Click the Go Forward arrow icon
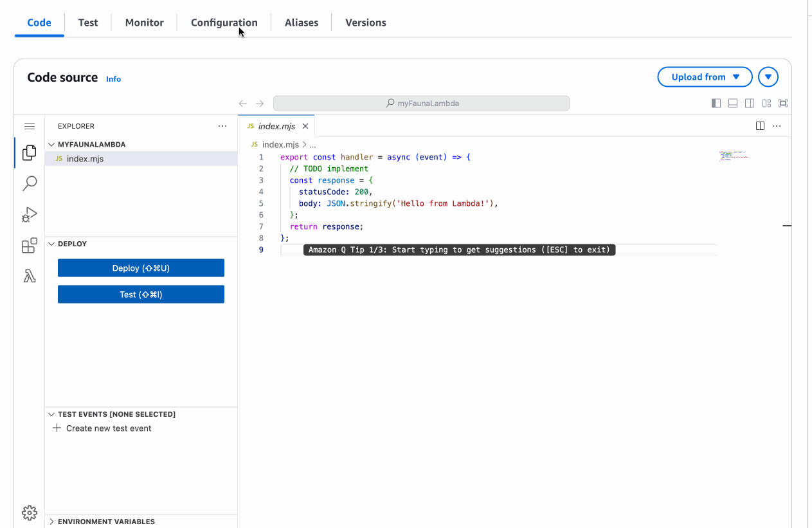Viewport: 812px width, 528px height. click(x=260, y=103)
